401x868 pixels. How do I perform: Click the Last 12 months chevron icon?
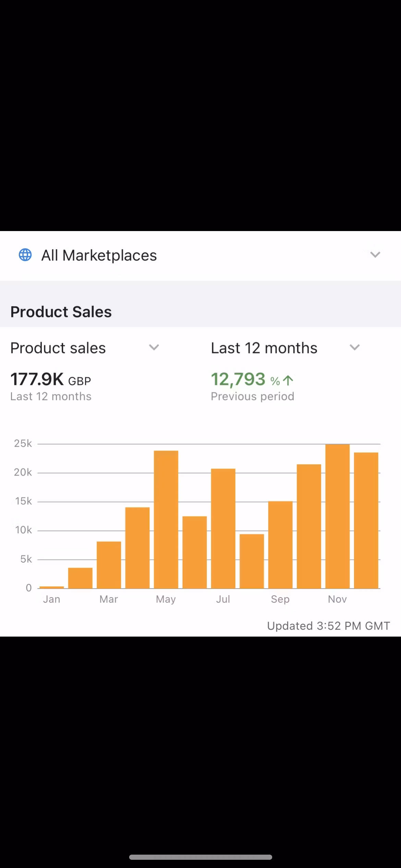click(x=355, y=348)
